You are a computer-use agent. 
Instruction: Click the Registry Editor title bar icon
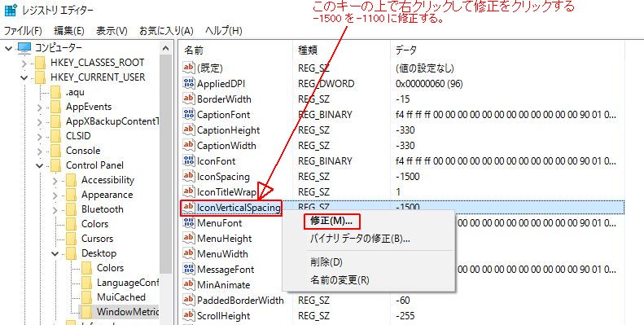point(11,10)
